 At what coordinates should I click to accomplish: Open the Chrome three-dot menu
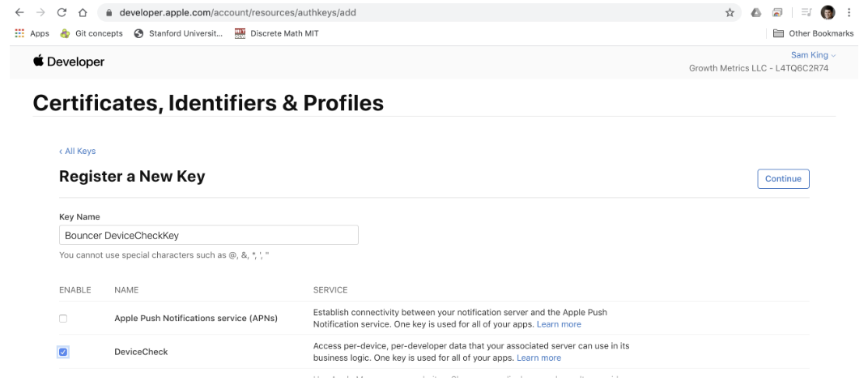pyautogui.click(x=849, y=12)
